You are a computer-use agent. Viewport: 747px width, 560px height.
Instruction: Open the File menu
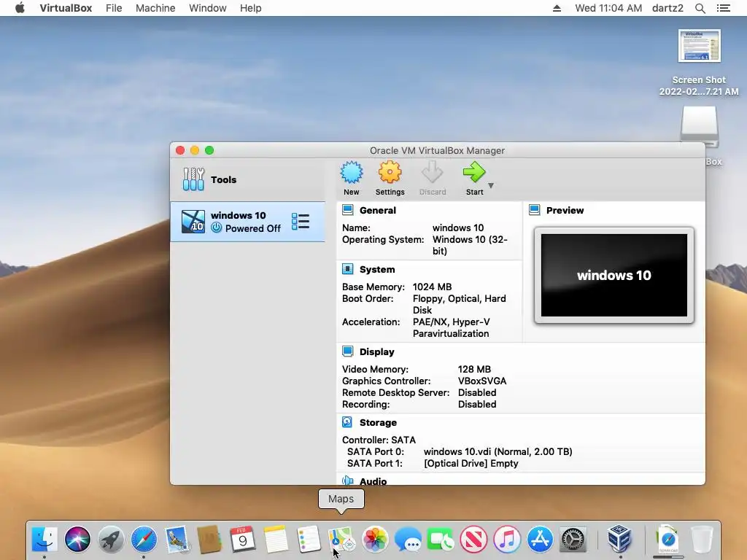point(114,8)
